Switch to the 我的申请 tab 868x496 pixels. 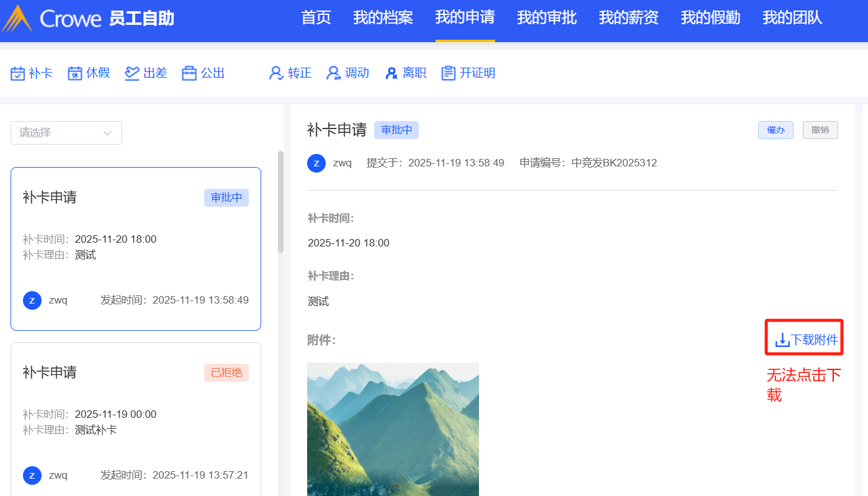465,17
